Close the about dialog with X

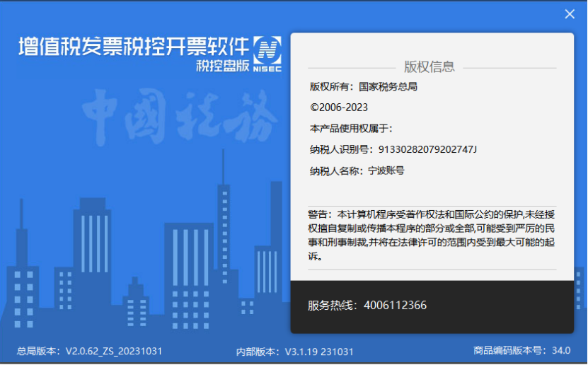570,14
